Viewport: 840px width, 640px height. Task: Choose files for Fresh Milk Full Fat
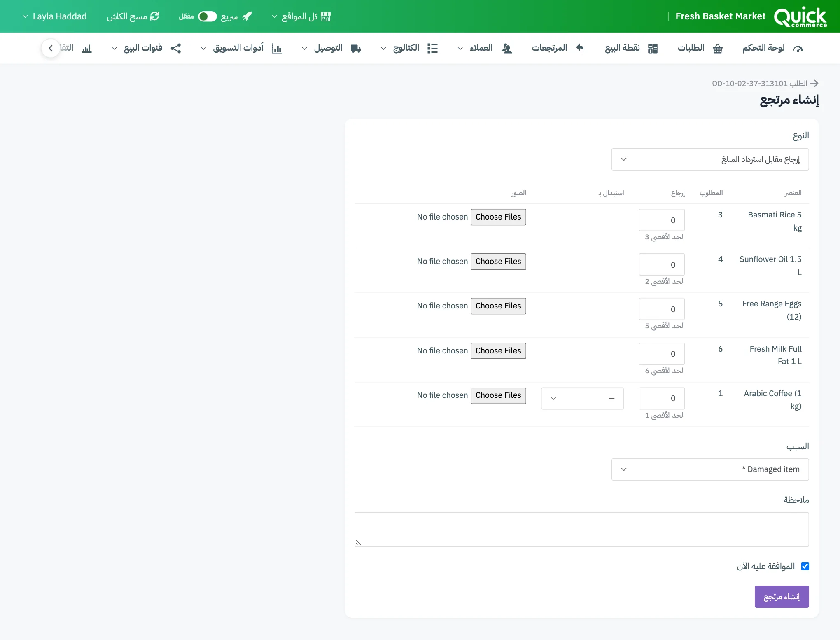coord(498,351)
